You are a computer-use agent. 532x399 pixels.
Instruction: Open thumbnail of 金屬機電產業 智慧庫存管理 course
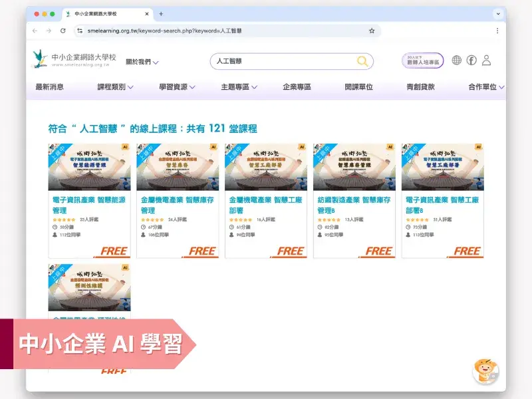(178, 167)
